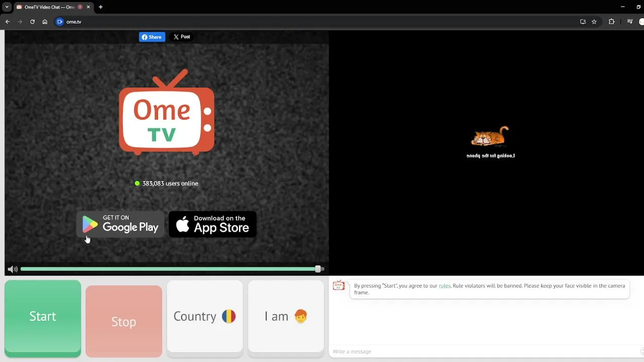Image resolution: width=644 pixels, height=362 pixels.
Task: Click the OmeTV chat avatar icon
Action: click(339, 286)
